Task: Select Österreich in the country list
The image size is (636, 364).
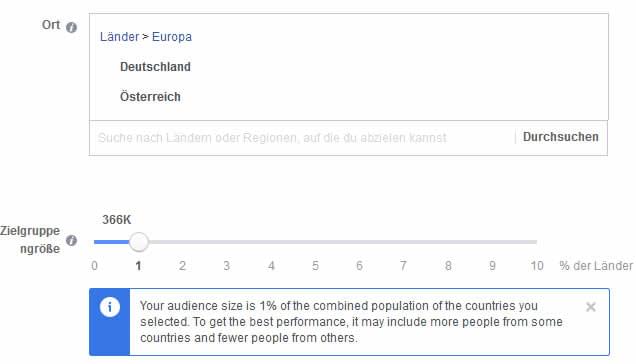Action: (150, 97)
